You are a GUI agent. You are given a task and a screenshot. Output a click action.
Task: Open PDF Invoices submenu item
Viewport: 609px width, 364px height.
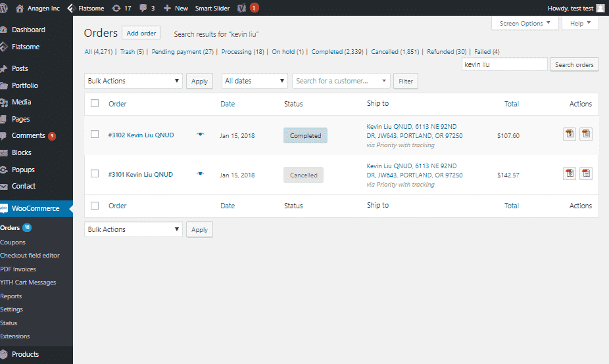(18, 269)
